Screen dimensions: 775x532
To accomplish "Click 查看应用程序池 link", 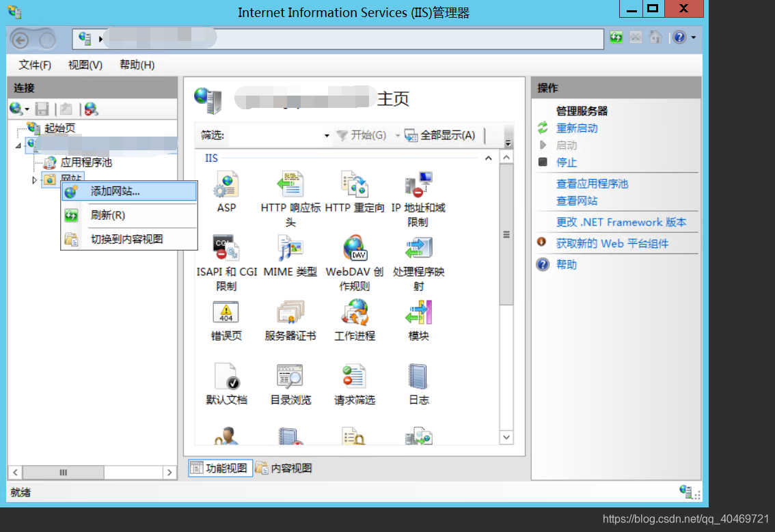I will 592,184.
